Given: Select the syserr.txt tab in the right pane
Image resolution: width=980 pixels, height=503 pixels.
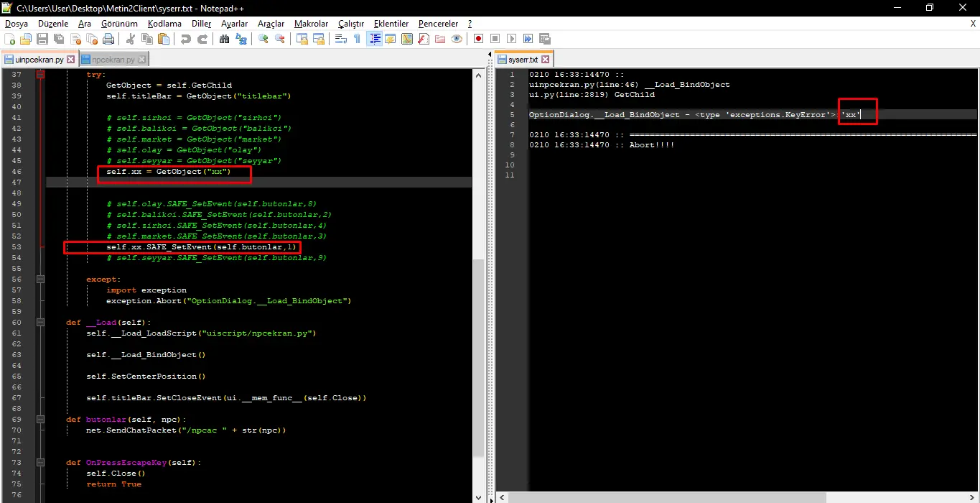Looking at the screenshot, I should pos(523,60).
